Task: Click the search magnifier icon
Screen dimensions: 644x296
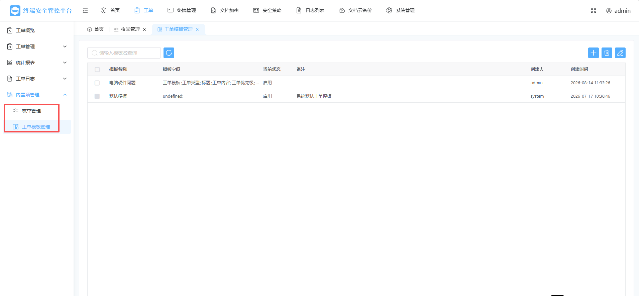Action: click(x=95, y=53)
